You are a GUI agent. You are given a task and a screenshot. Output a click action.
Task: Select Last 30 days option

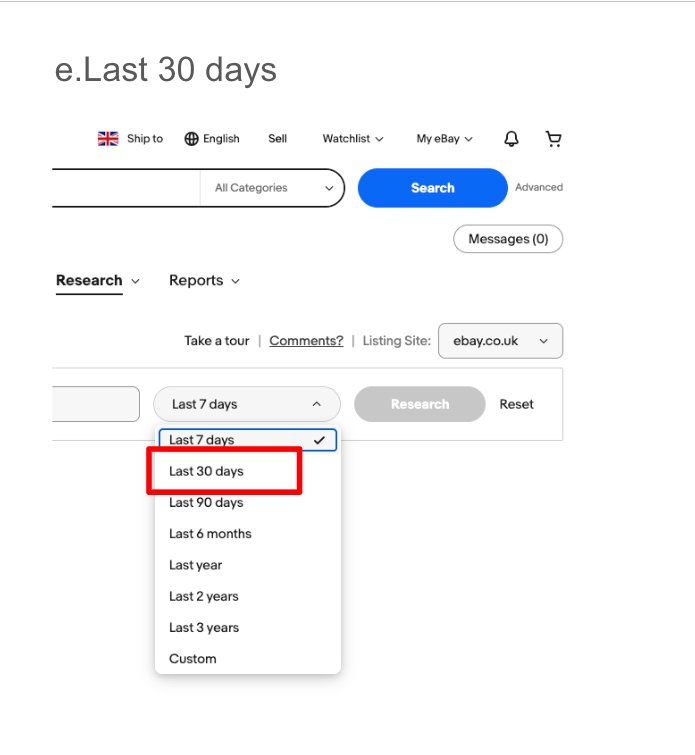pyautogui.click(x=206, y=471)
